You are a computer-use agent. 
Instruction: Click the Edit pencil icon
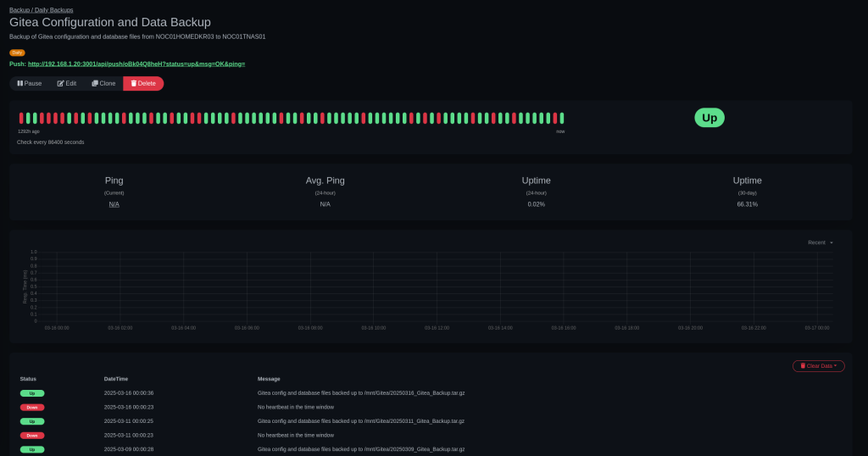(60, 83)
